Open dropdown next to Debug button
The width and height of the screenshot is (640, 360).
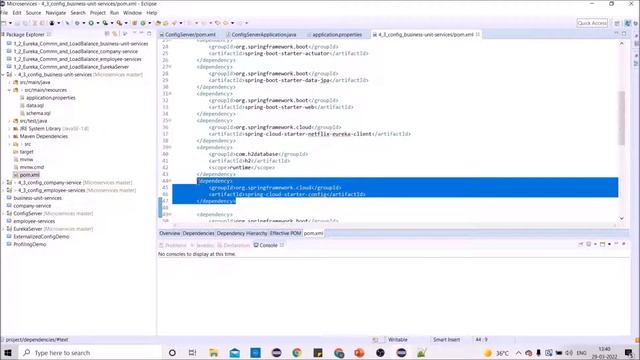[84, 23]
